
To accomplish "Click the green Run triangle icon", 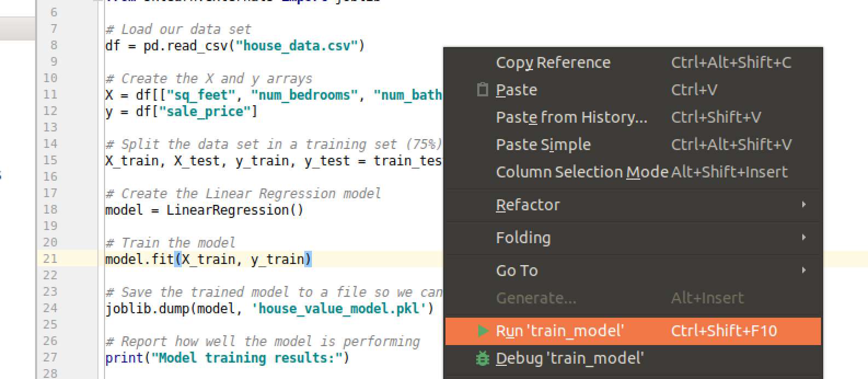I will tap(483, 331).
